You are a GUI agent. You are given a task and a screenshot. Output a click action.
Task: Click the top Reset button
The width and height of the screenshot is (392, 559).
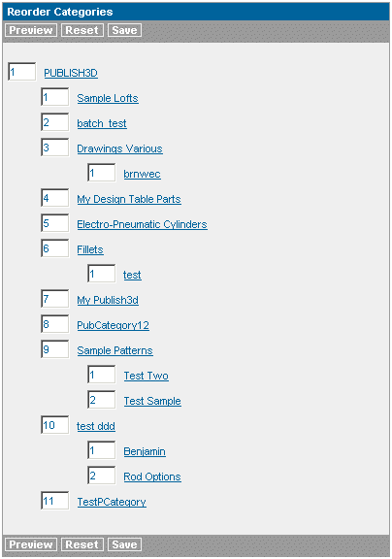(82, 30)
